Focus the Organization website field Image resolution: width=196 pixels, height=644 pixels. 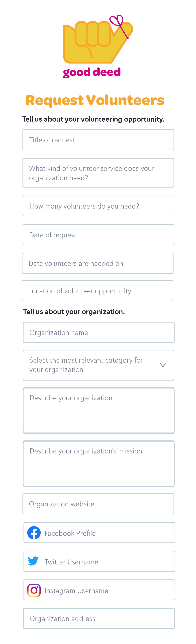coord(98,504)
